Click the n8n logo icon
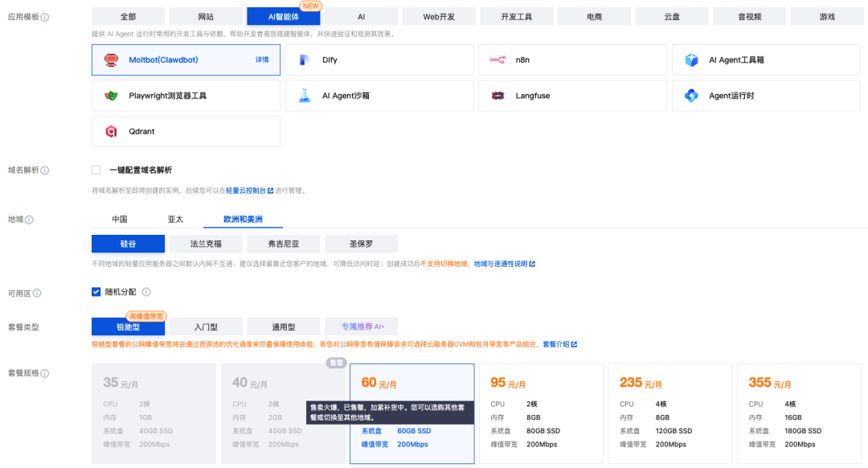Viewport: 868px width, 468px height. pos(497,60)
